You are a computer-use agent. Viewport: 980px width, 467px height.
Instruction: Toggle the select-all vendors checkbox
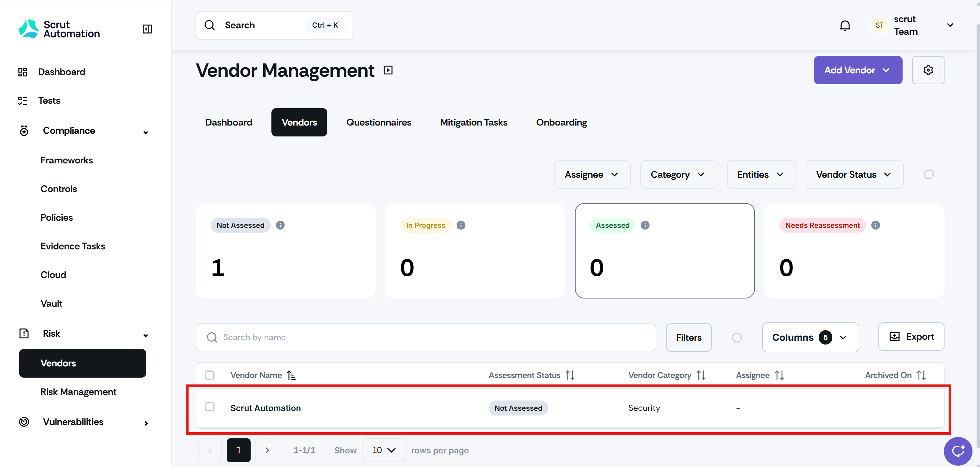click(210, 375)
